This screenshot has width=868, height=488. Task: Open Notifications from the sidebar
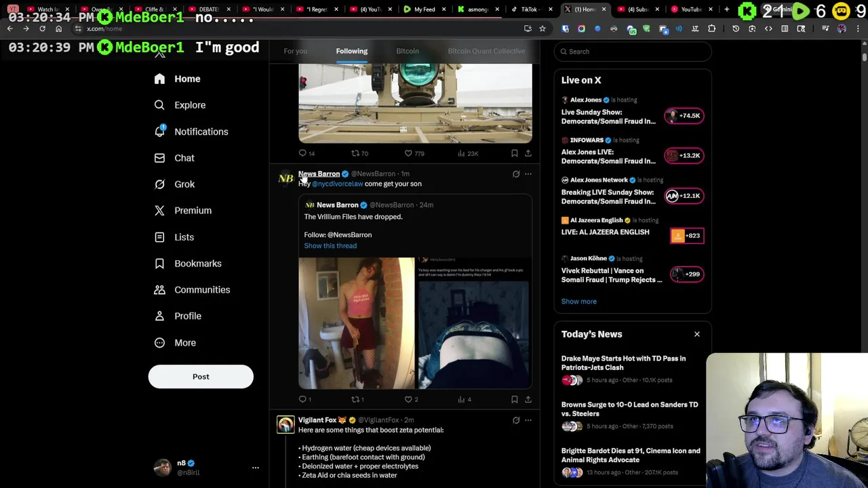(x=191, y=131)
